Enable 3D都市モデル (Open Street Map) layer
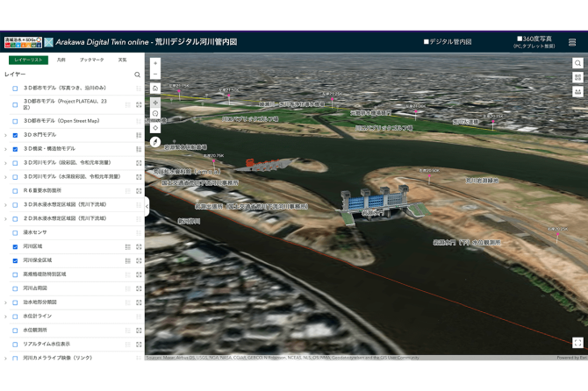This screenshot has height=391, width=588. coord(15,121)
